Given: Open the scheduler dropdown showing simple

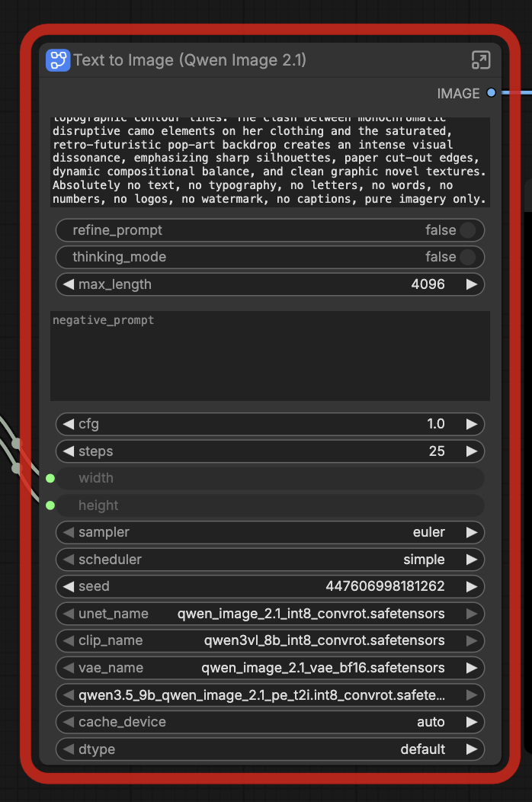Looking at the screenshot, I should 270,560.
